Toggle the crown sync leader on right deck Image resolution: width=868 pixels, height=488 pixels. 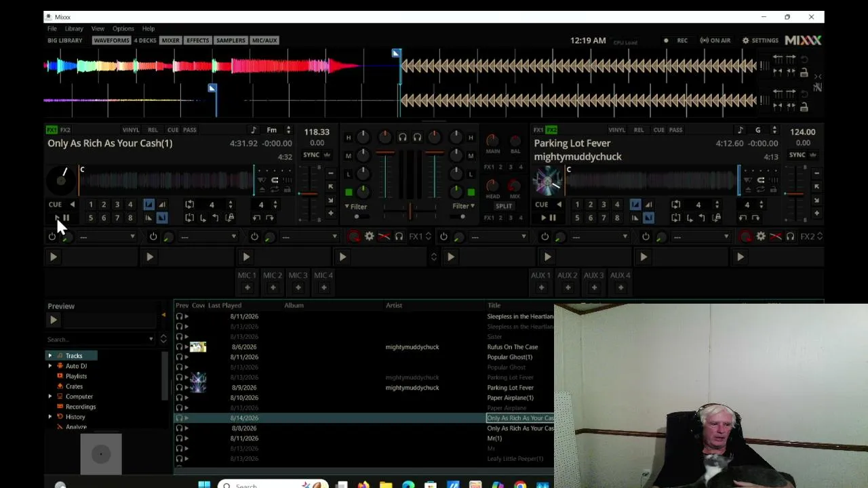click(813, 155)
